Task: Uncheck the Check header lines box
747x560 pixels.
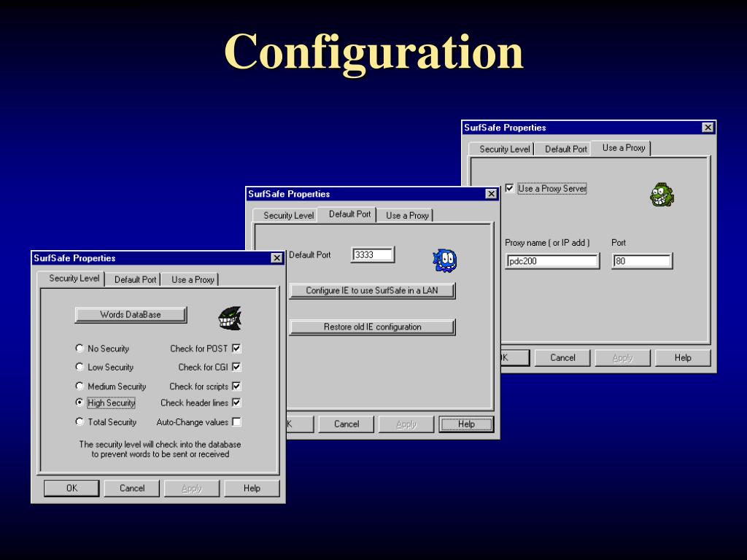Action: click(236, 402)
